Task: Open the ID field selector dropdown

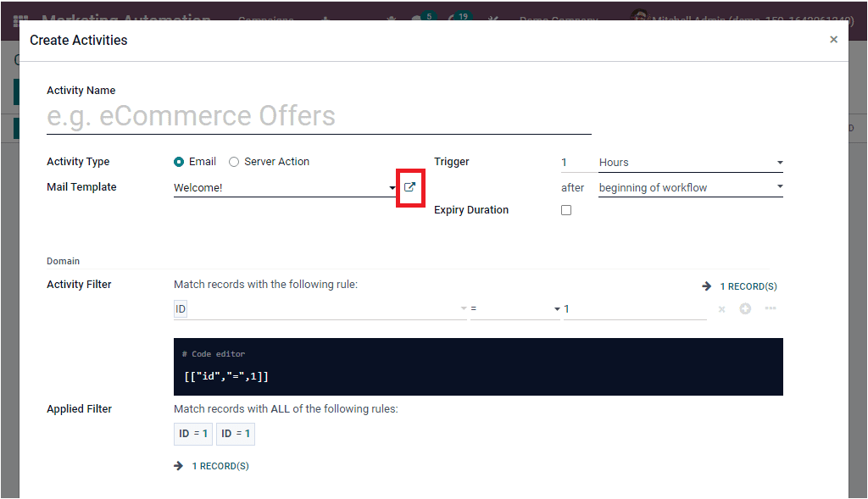Action: tap(320, 308)
